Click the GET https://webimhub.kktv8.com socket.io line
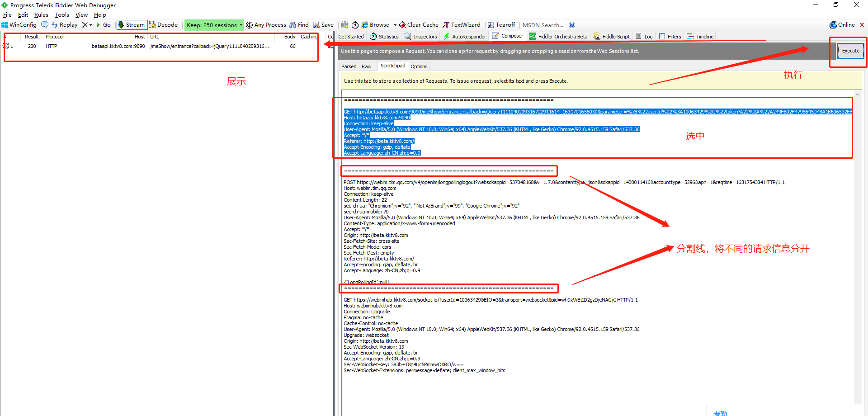 tap(491, 300)
